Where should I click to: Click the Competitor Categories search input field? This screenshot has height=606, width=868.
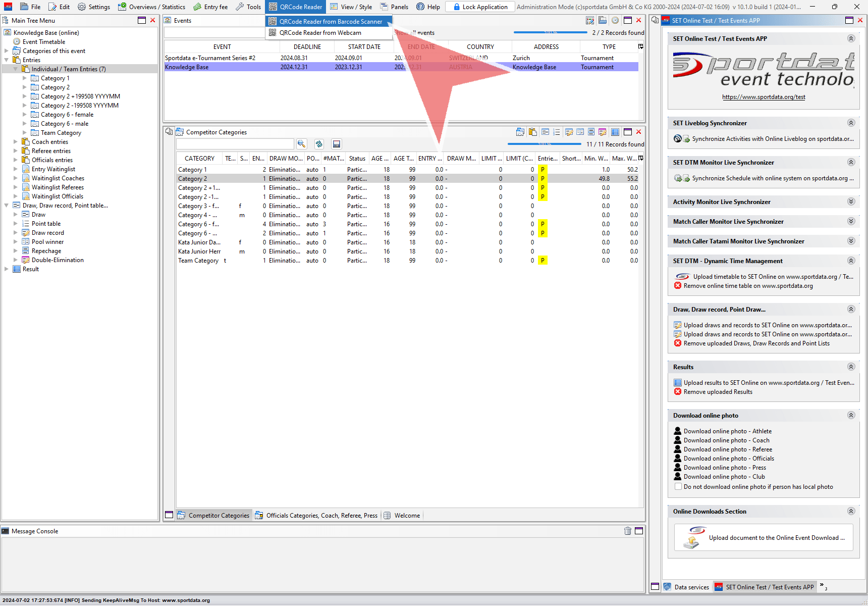(235, 144)
